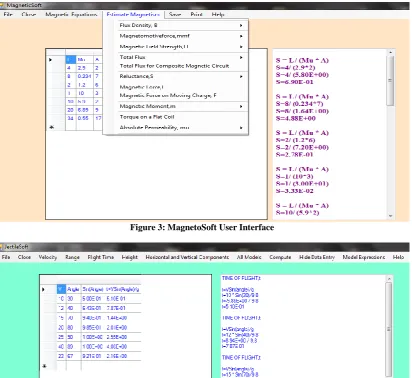Screen dimensions: 412x378
Task: Open Help menu in JectileSoft window
Action: pos(398,257)
